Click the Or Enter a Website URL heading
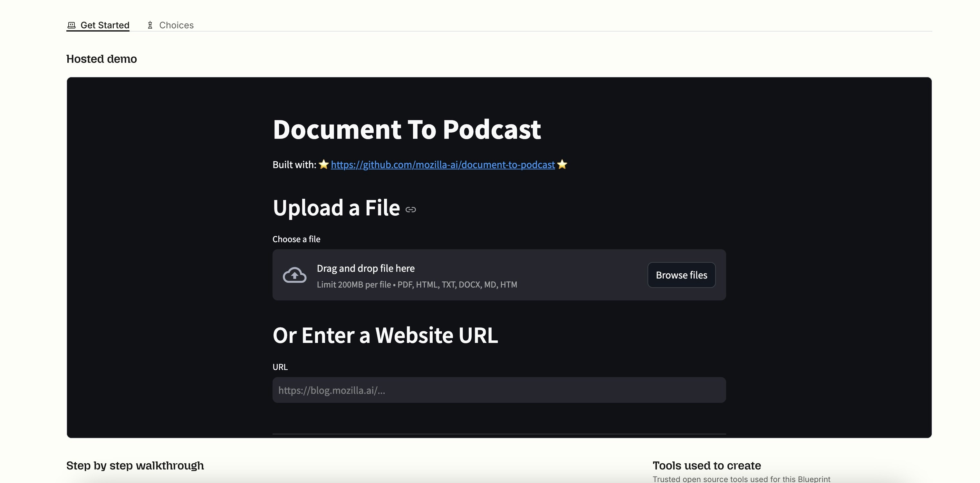This screenshot has width=980, height=483. (385, 336)
